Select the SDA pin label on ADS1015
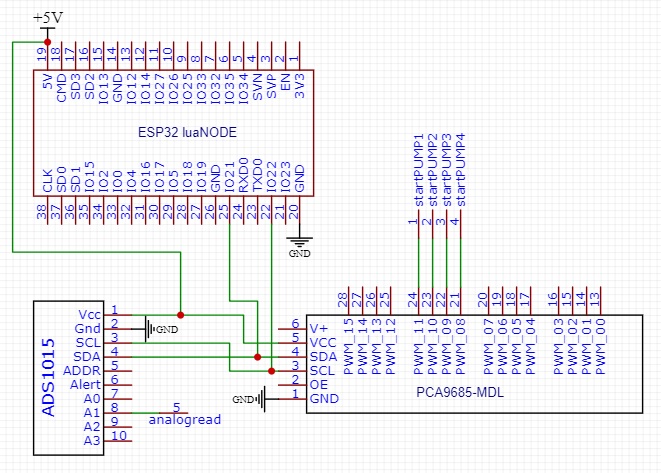Image resolution: width=661 pixels, height=473 pixels. 87,357
